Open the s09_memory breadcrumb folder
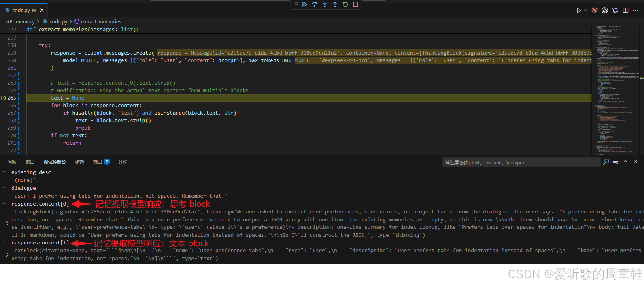This screenshot has width=644, height=285. 20,21
